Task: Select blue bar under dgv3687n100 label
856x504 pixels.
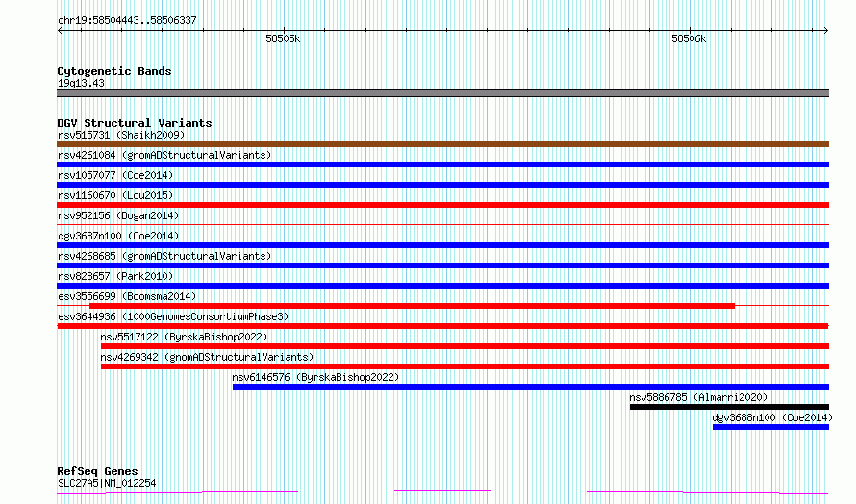Action: point(442,245)
